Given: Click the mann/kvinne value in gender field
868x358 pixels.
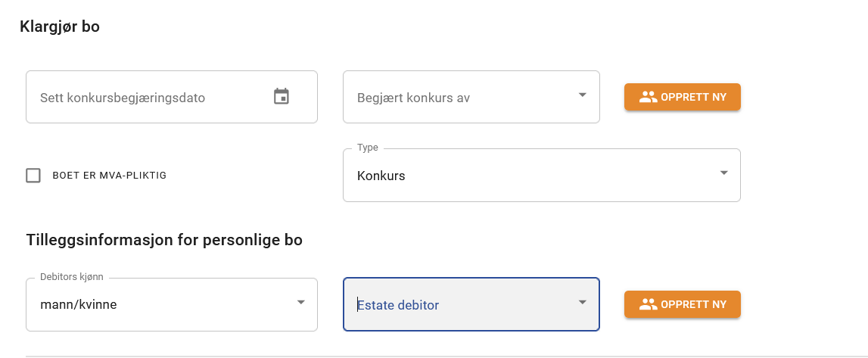Looking at the screenshot, I should point(79,305).
